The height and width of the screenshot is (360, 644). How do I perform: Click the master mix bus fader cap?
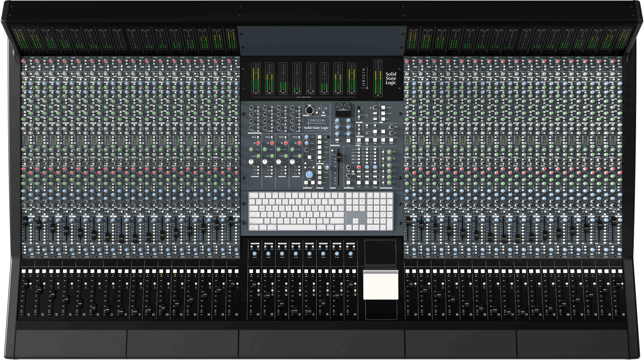tap(339, 157)
